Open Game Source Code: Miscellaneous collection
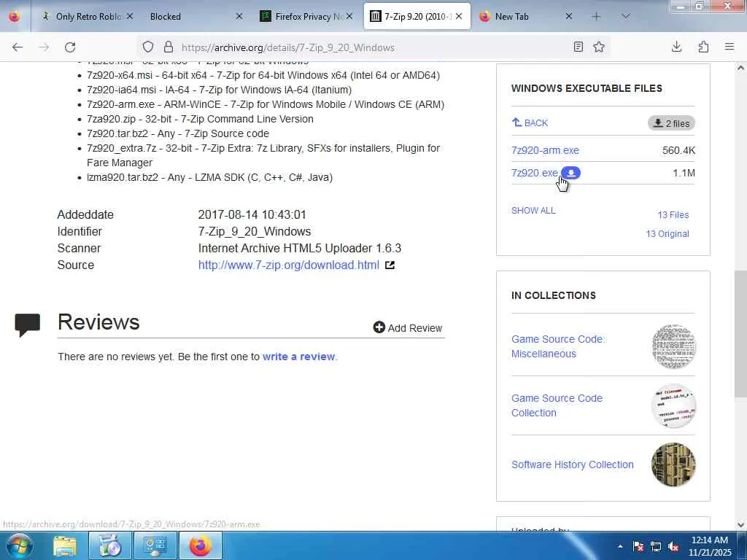 [x=558, y=346]
